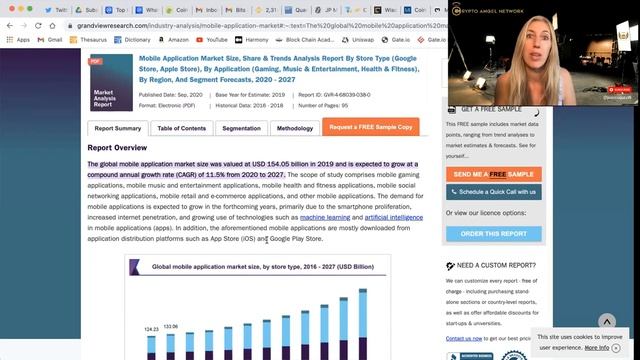The height and width of the screenshot is (360, 640).
Task: Click the 'Or view our licence options:' text
Action: pos(486,213)
